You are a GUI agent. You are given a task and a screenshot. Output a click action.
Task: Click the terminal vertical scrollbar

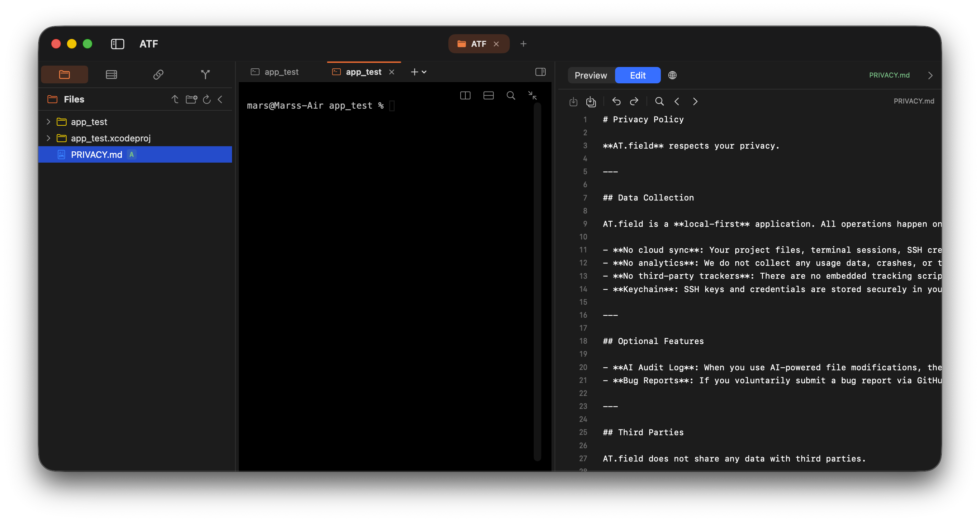click(x=537, y=281)
